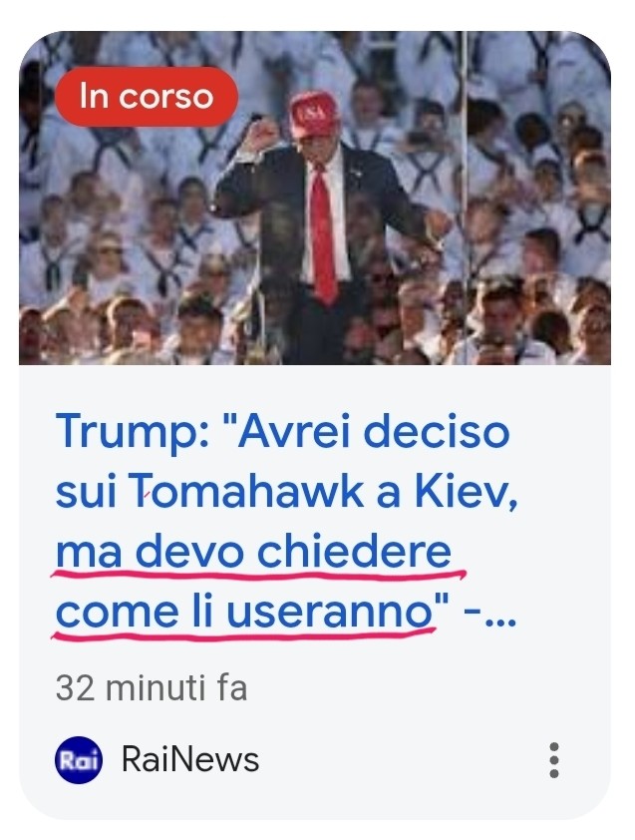This screenshot has width=635, height=840.
Task: Open headline starting "Trump: Avrei deciso"
Action: click(x=286, y=521)
